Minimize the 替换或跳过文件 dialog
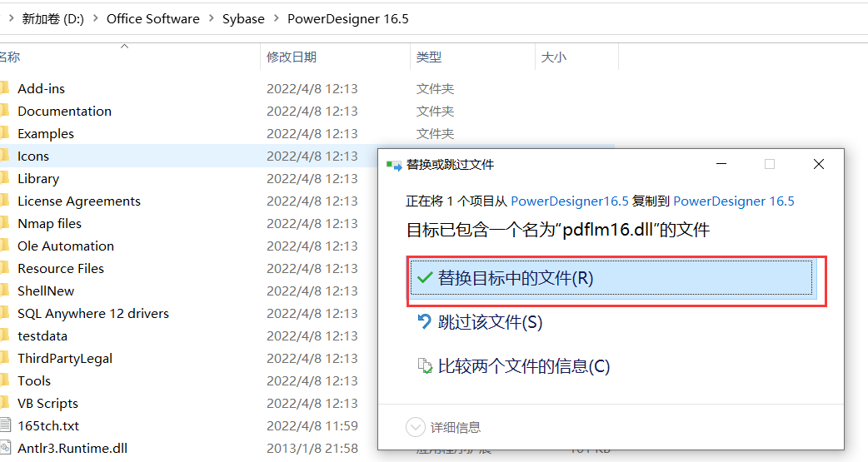The height and width of the screenshot is (462, 868). 721,164
